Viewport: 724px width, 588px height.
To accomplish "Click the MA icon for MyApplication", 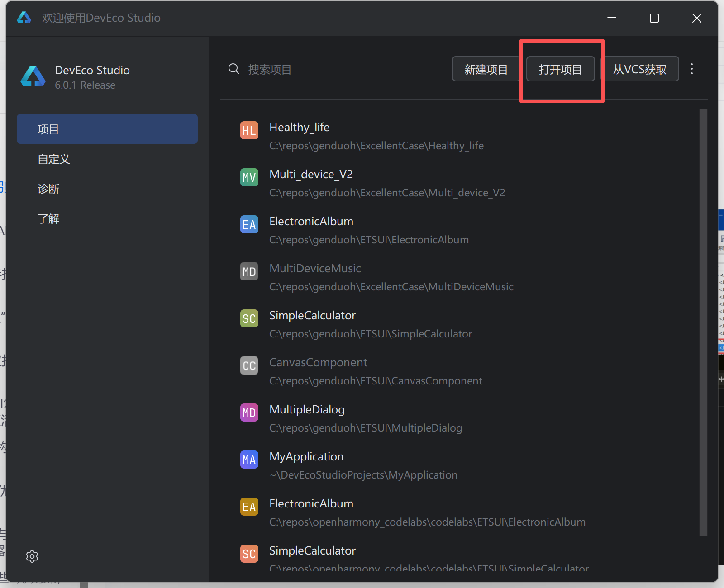I will coord(249,460).
